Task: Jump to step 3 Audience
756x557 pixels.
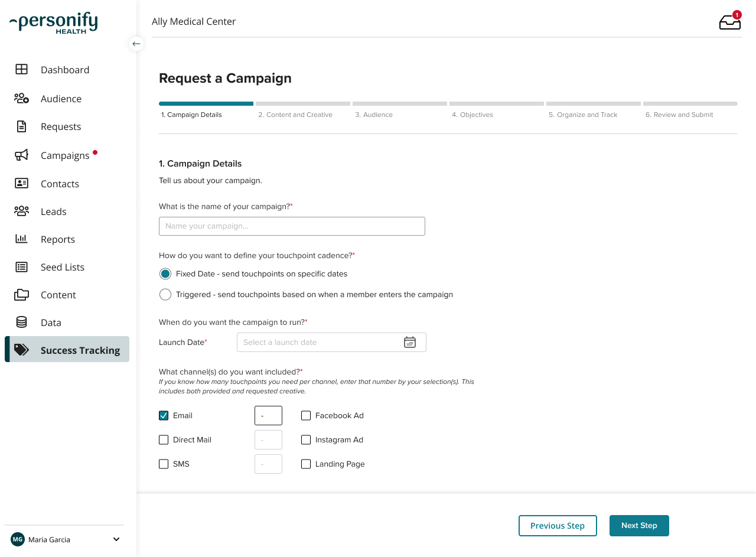Action: point(400,110)
